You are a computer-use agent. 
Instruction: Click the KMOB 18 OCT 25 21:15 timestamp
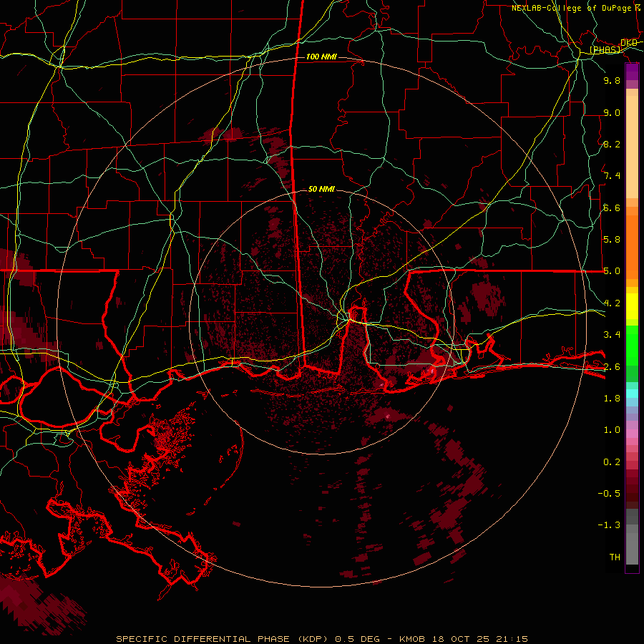pyautogui.click(x=464, y=639)
